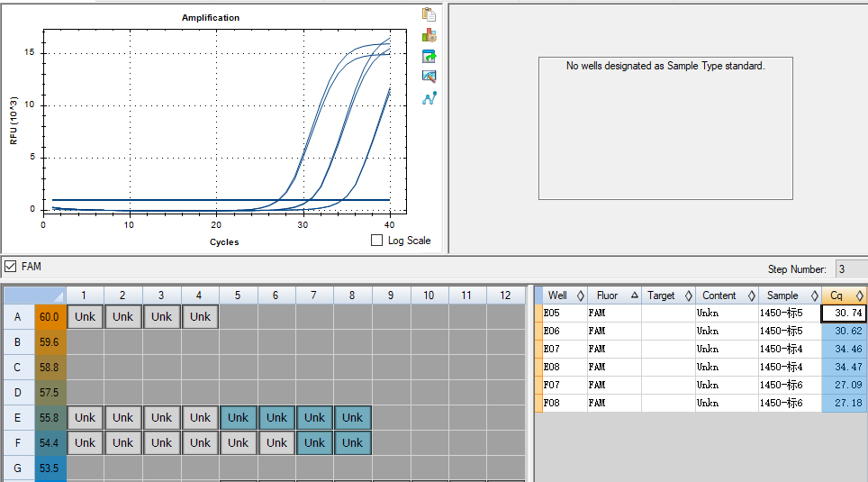Sort table by Content column header
This screenshot has height=482, width=868.
[727, 296]
